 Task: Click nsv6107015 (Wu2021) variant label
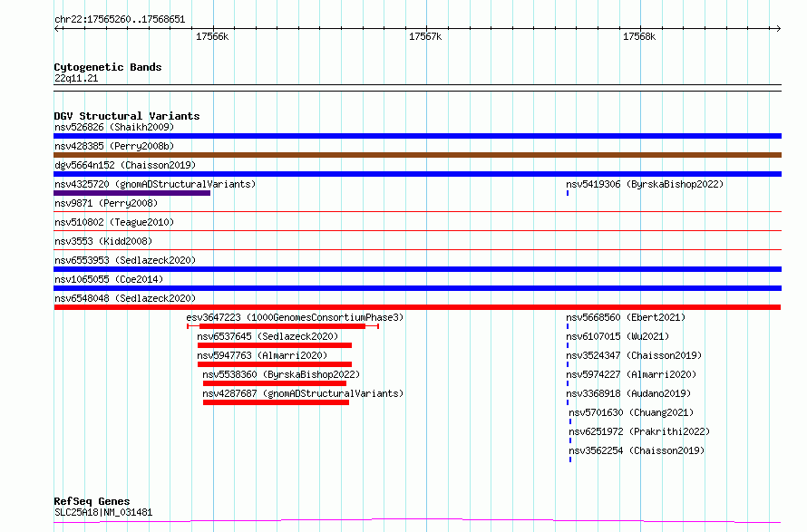(x=617, y=336)
